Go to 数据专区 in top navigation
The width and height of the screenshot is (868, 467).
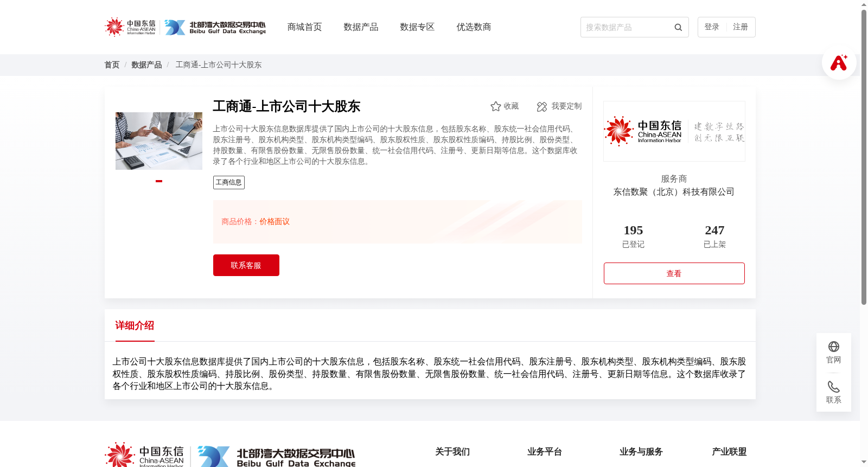[417, 27]
